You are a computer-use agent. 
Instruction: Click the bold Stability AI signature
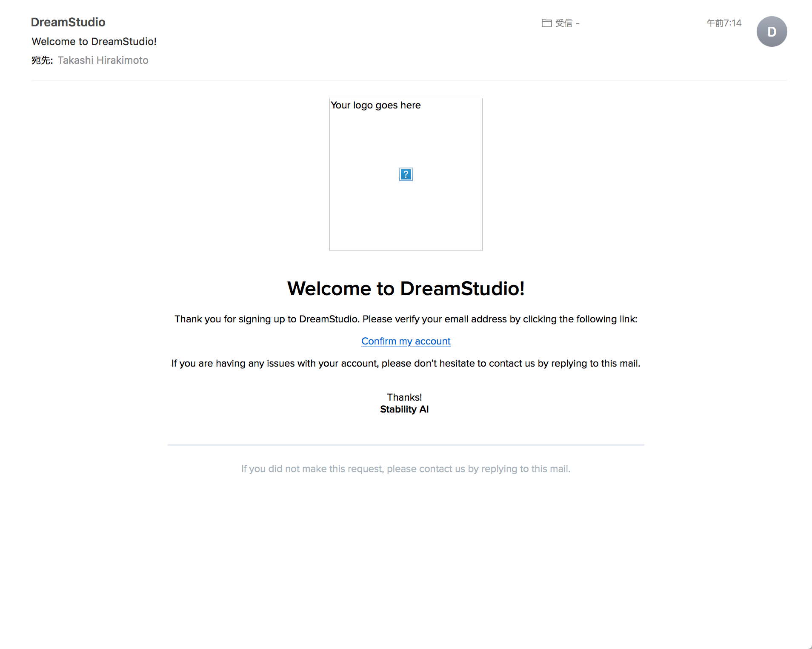404,409
